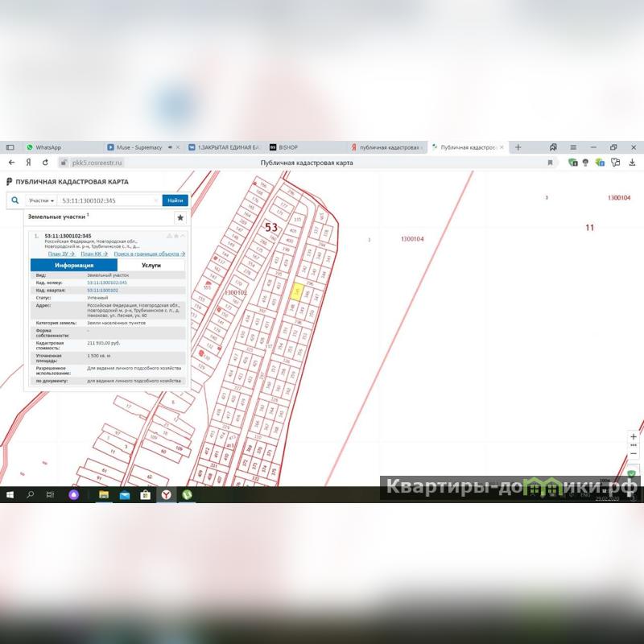Follow the Поиск в границах объекта link
Image resolution: width=644 pixels, height=644 pixels.
click(x=149, y=254)
